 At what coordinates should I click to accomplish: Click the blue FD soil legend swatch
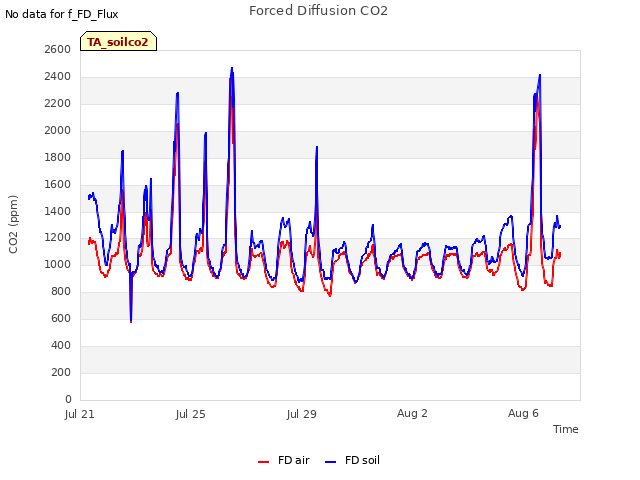(x=330, y=462)
